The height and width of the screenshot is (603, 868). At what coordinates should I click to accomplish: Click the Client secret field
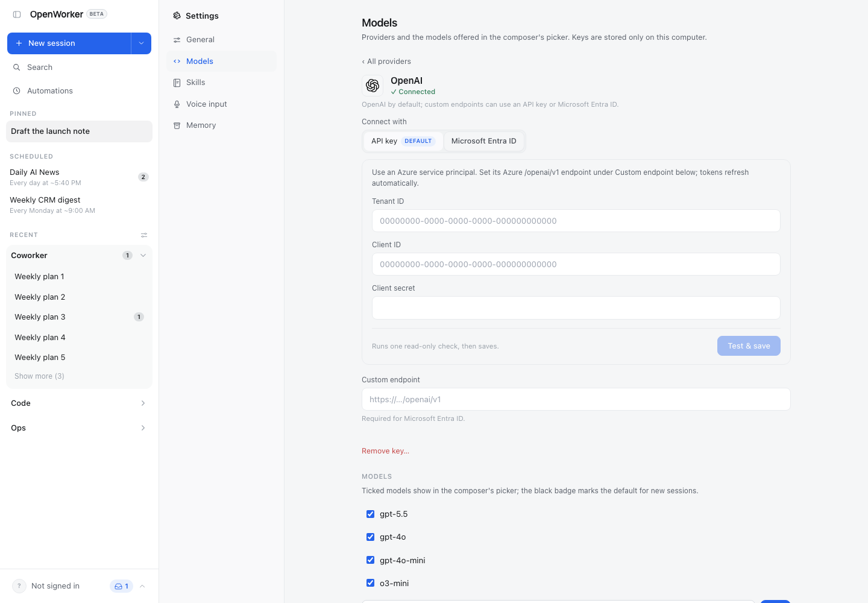(x=576, y=308)
